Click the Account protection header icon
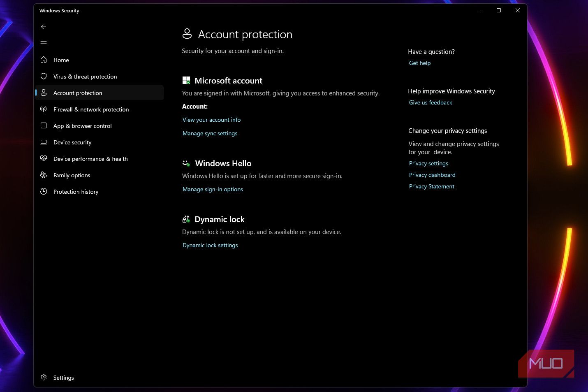Screen dimensions: 588x392 tap(187, 34)
